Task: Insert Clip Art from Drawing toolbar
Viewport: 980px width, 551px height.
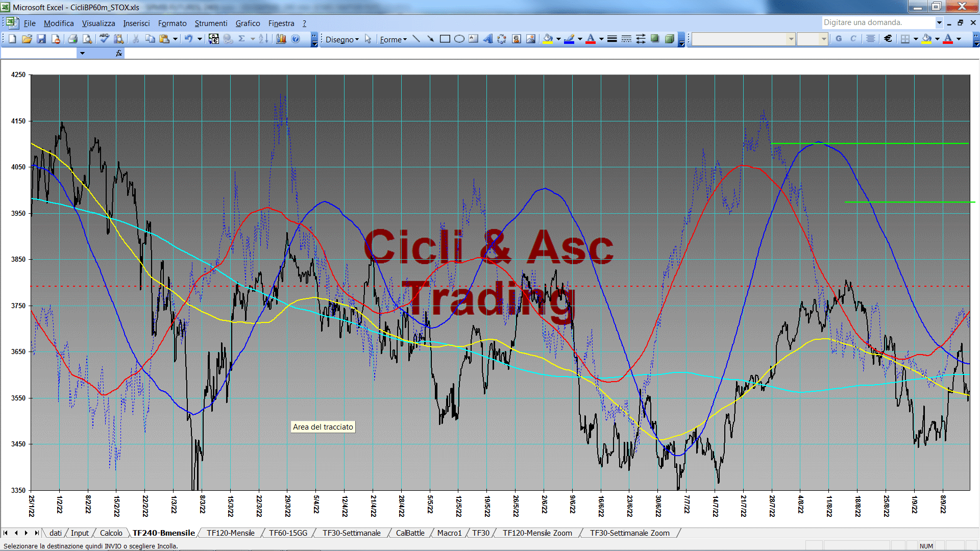Action: pyautogui.click(x=517, y=39)
